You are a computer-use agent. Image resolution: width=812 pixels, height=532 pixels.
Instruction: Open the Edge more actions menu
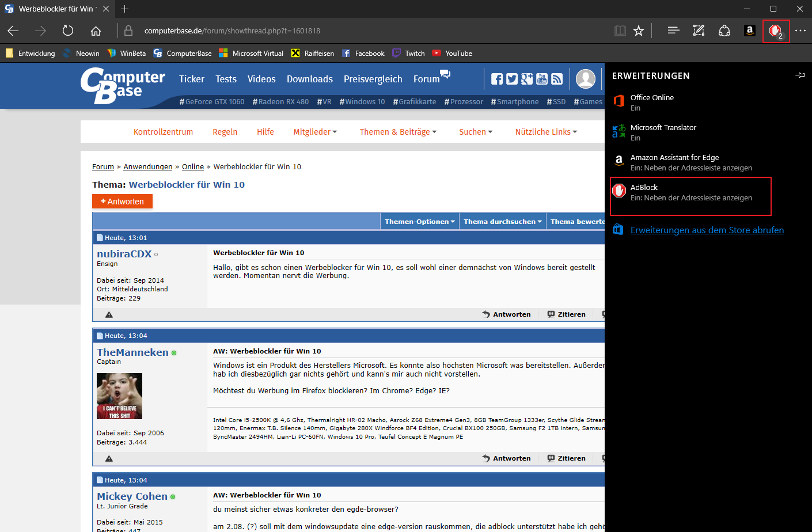coord(800,31)
